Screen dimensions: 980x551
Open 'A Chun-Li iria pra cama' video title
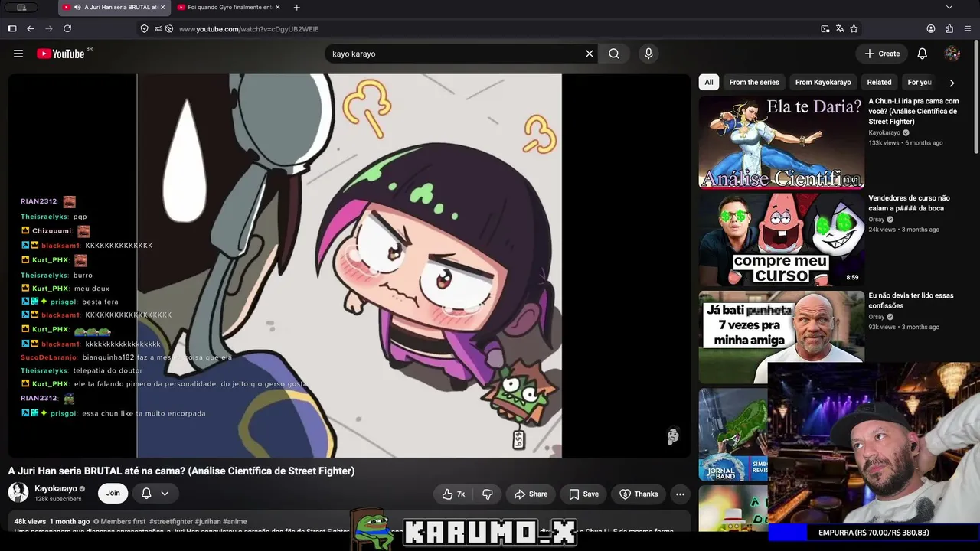[913, 111]
